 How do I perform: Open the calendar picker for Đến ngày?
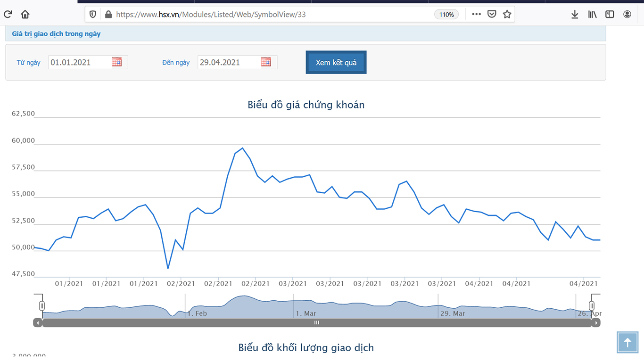point(266,62)
